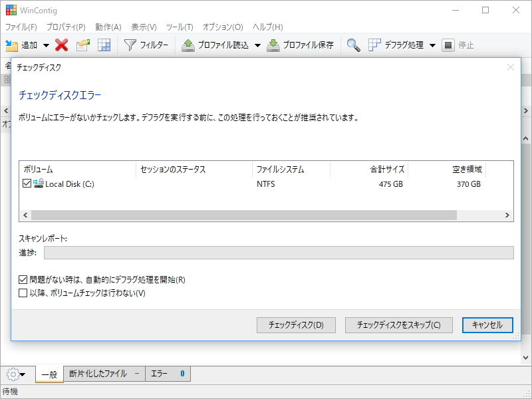Click the チェックディスクをスキップ(C) button

[x=398, y=325]
